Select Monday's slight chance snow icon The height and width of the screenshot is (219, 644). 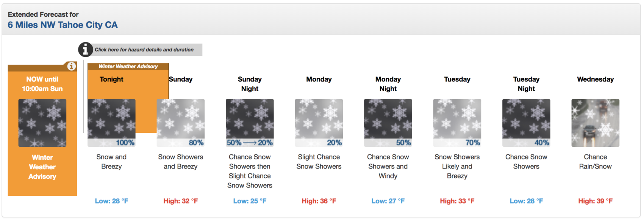(319, 123)
